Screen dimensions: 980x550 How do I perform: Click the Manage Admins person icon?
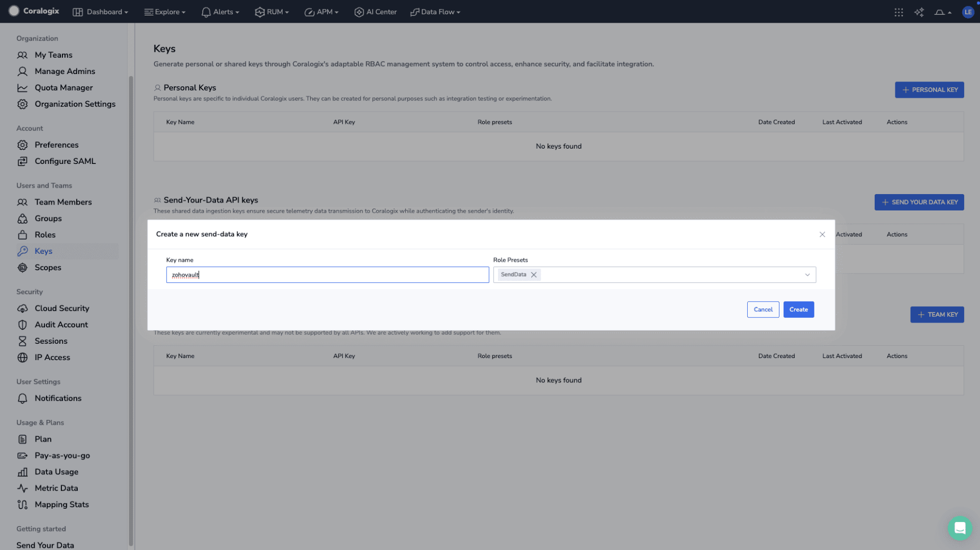pyautogui.click(x=22, y=71)
